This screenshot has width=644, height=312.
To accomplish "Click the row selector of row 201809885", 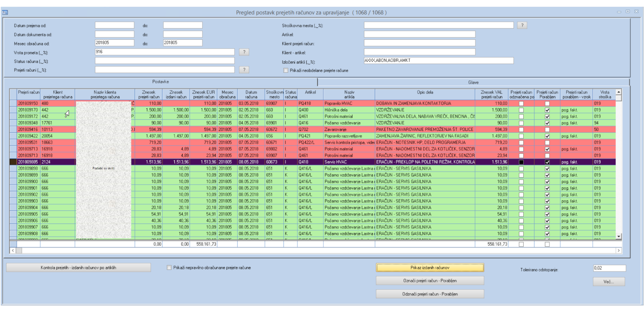I will pyautogui.click(x=13, y=162).
